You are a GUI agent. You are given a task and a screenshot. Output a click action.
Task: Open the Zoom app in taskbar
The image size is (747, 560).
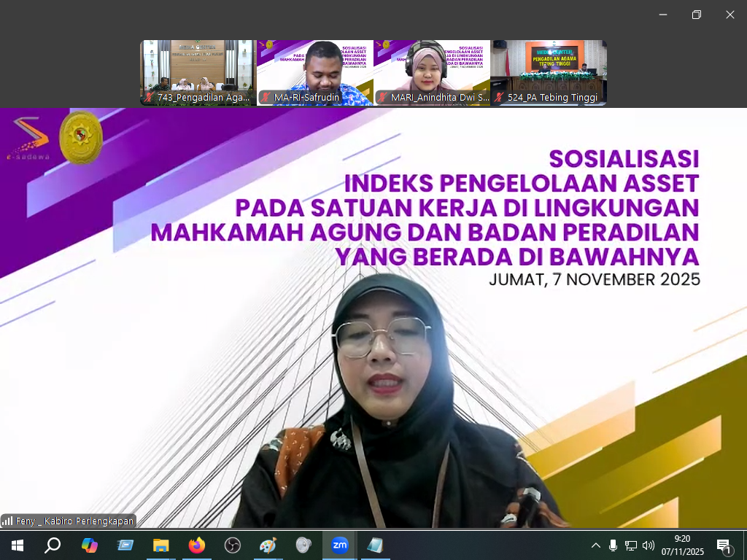340,545
